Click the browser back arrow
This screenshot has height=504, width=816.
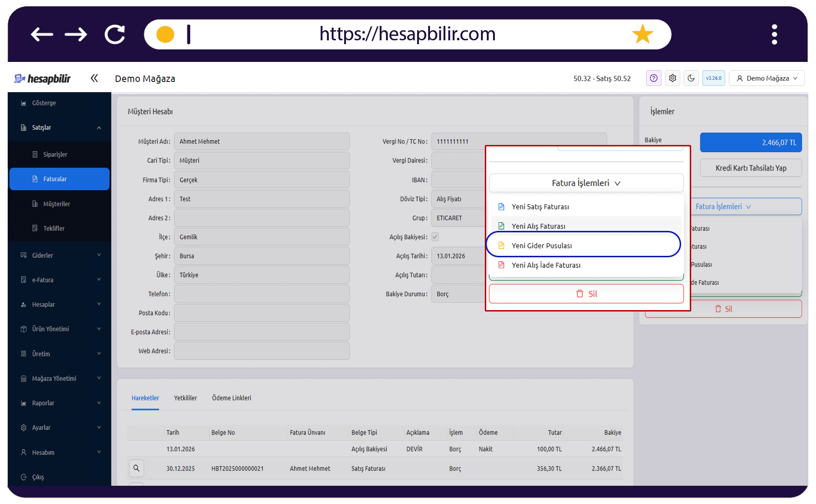(x=42, y=34)
